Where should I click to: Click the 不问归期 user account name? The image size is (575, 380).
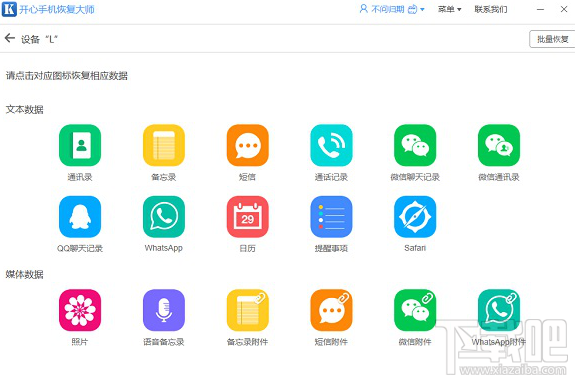(388, 9)
